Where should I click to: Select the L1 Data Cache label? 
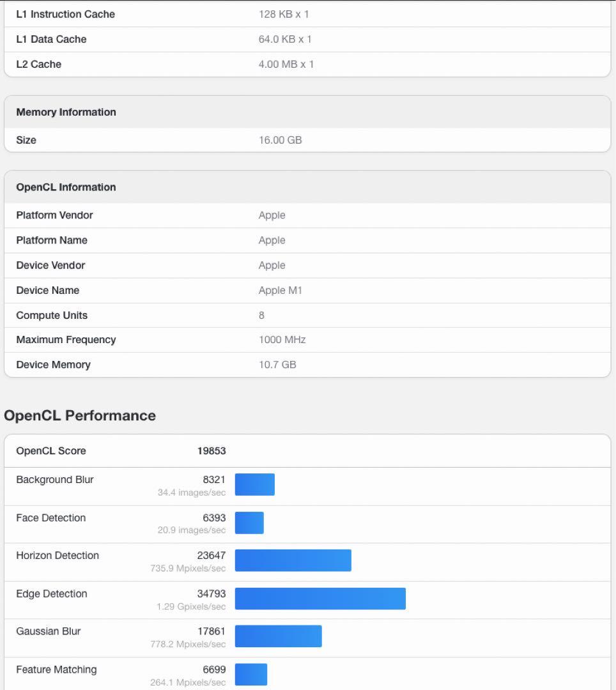coord(51,40)
